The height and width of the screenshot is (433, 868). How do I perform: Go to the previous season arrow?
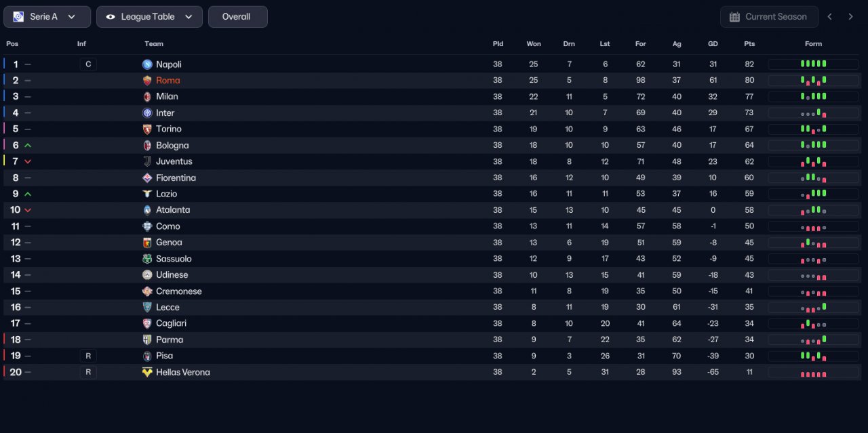(830, 17)
